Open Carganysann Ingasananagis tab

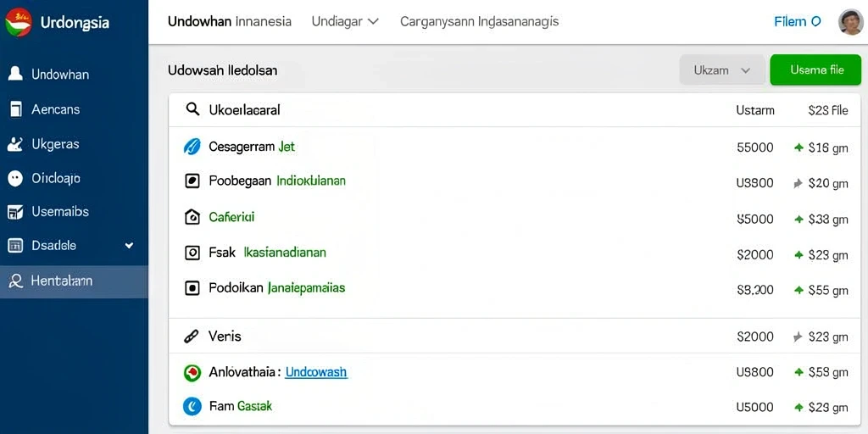point(480,21)
